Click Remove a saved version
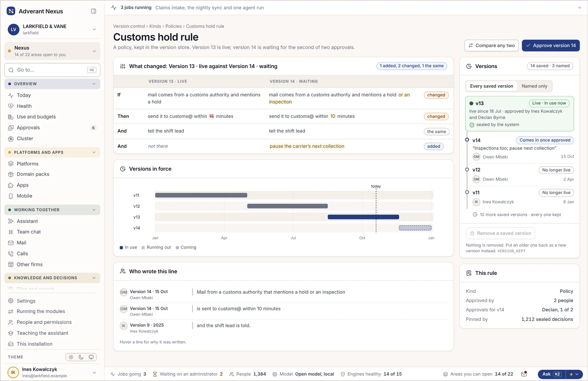The image size is (588, 381). pos(500,233)
